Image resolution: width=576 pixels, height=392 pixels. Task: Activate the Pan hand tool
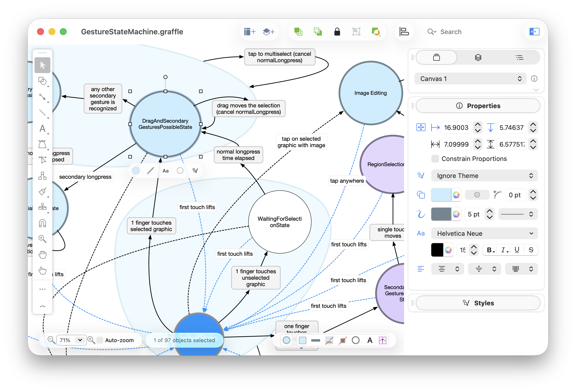[43, 254]
